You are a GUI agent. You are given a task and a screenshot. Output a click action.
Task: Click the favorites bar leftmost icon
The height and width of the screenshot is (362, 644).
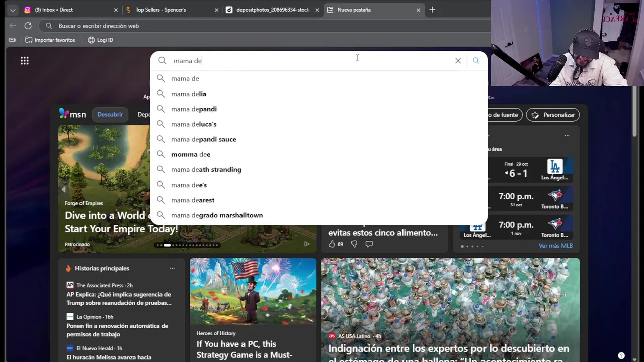point(12,40)
